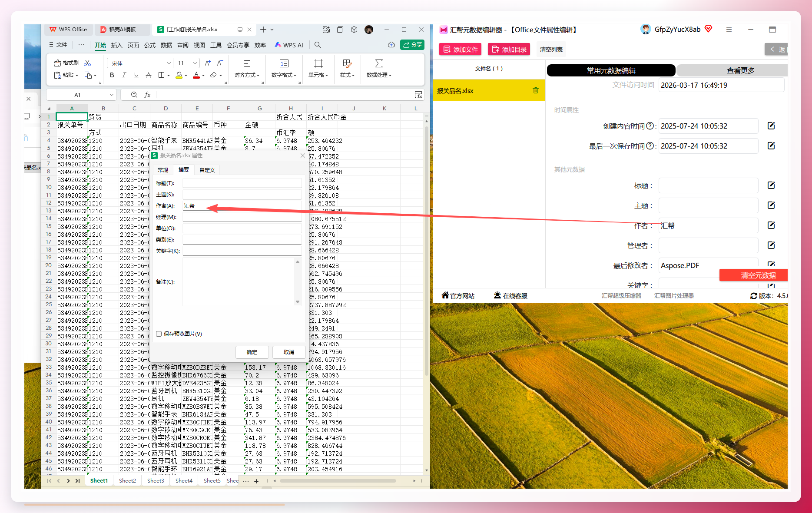The image size is (812, 513).
Task: Click the fx insert function icon
Action: point(147,95)
